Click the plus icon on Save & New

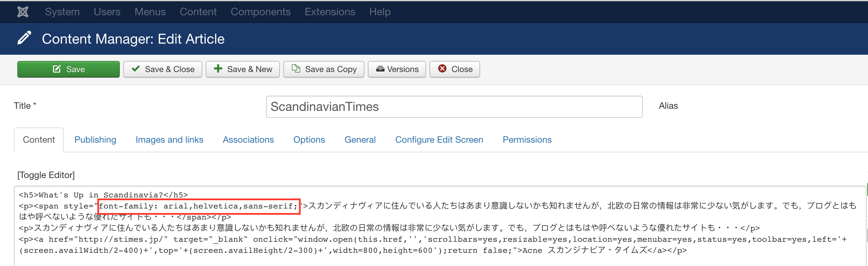pyautogui.click(x=218, y=69)
